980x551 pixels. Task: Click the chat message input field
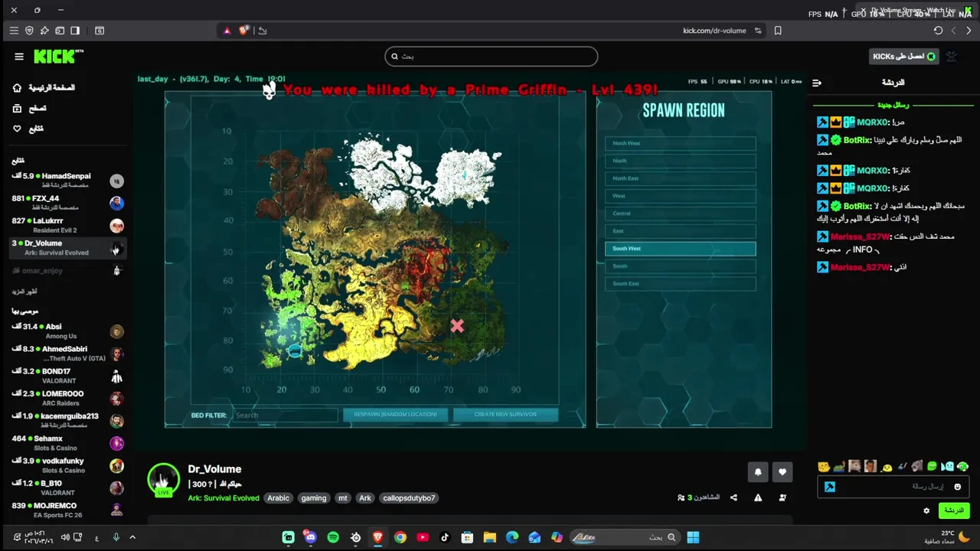893,487
